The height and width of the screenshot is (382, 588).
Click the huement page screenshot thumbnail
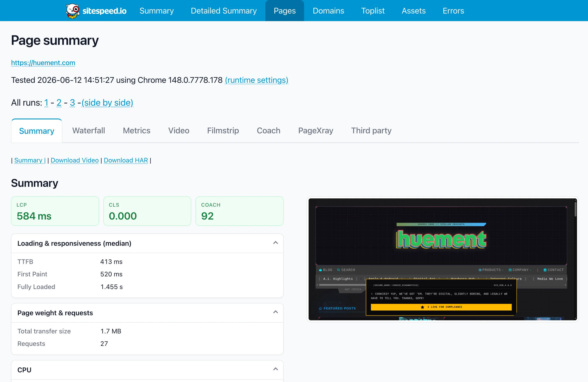click(443, 259)
